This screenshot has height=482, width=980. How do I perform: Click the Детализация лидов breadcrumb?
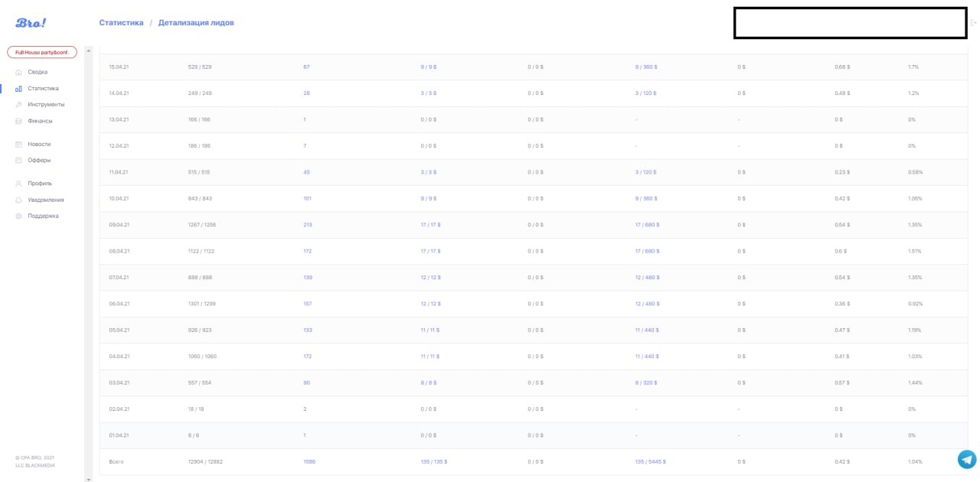coord(196,23)
